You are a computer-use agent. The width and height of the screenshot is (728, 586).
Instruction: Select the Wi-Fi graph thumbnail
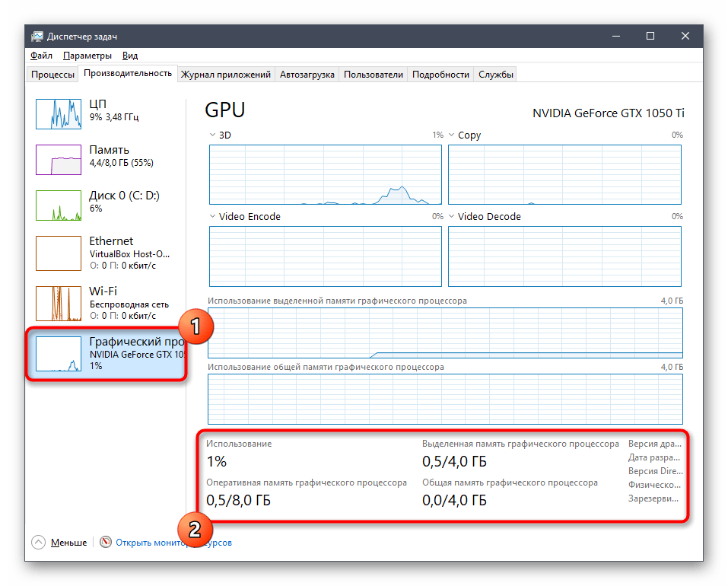coord(59,301)
